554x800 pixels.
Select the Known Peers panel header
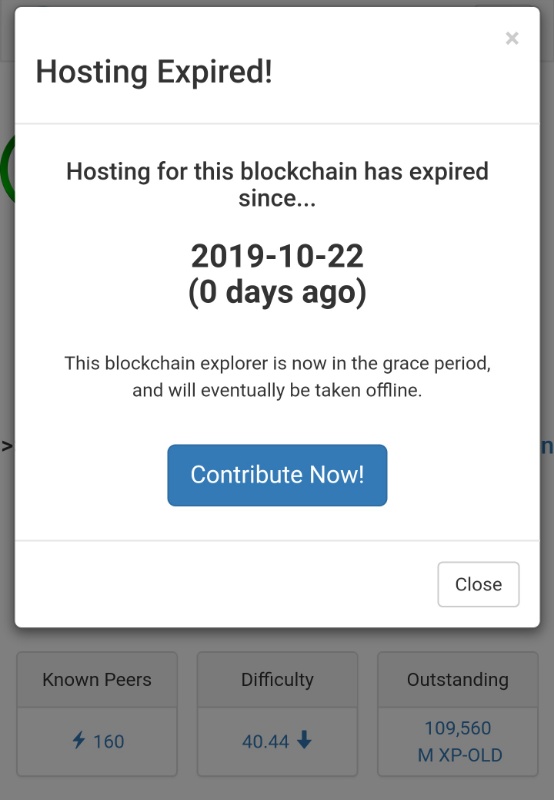[x=97, y=680]
